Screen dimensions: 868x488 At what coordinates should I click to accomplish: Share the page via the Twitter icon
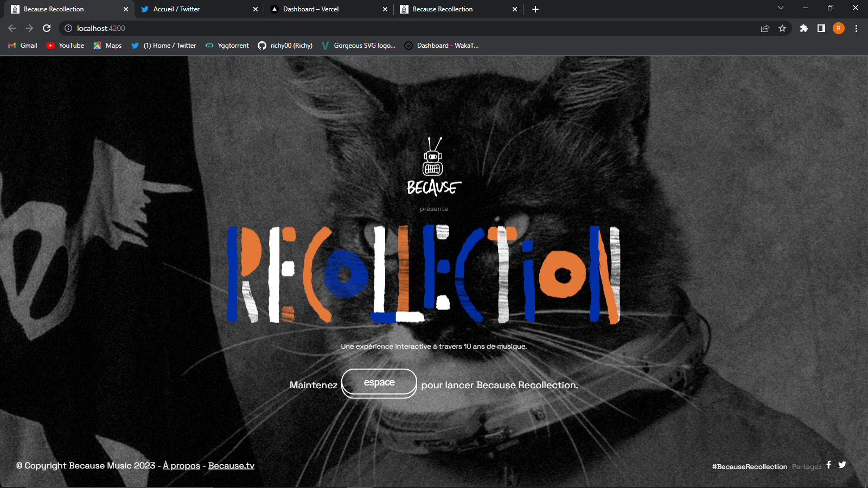coord(842,465)
